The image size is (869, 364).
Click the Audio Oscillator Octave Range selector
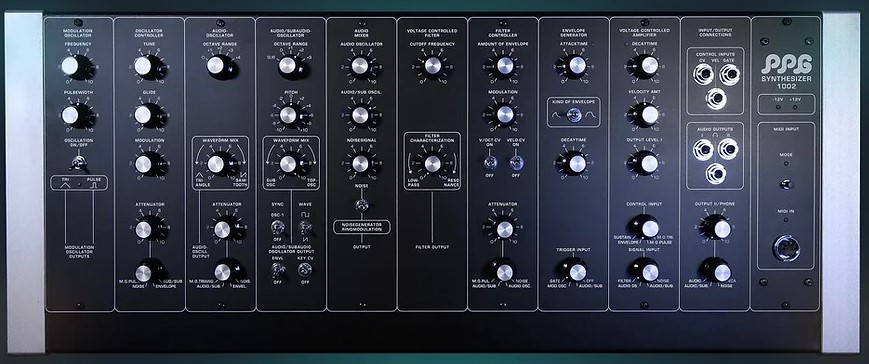[x=217, y=66]
